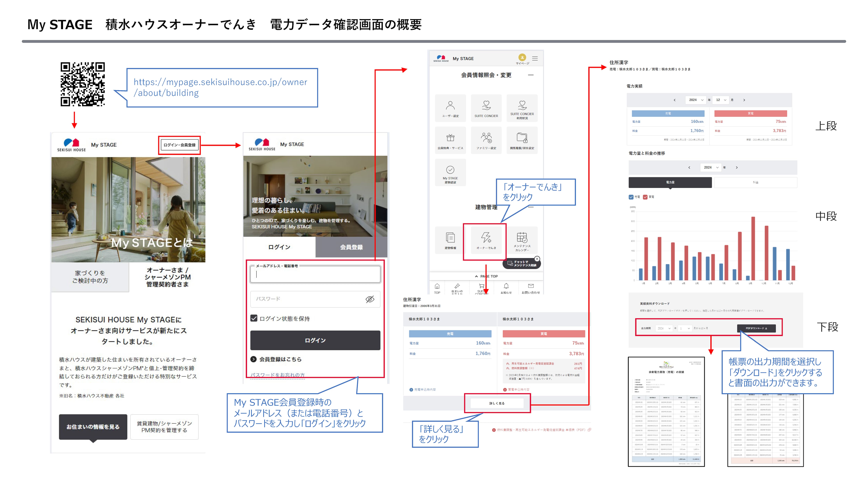This screenshot has height=488, width=868.
Task: Toggle the ログイン状態を保持 checkbox
Action: point(254,318)
